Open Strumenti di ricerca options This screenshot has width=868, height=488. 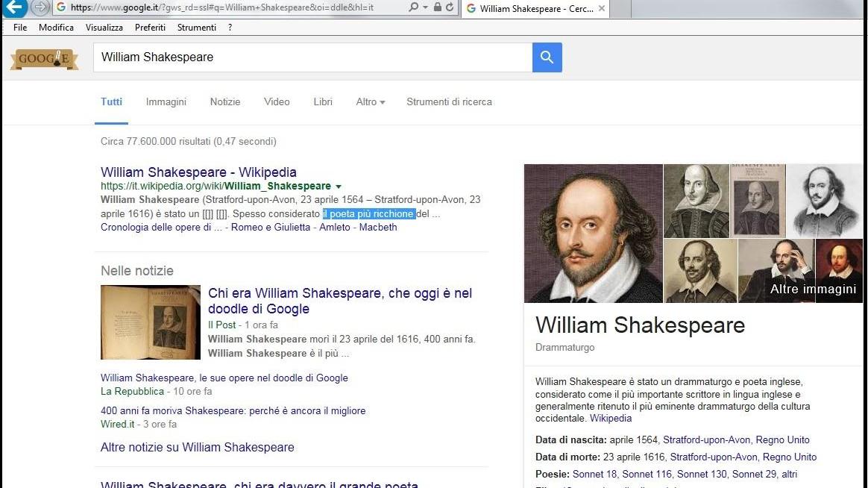[x=449, y=102]
